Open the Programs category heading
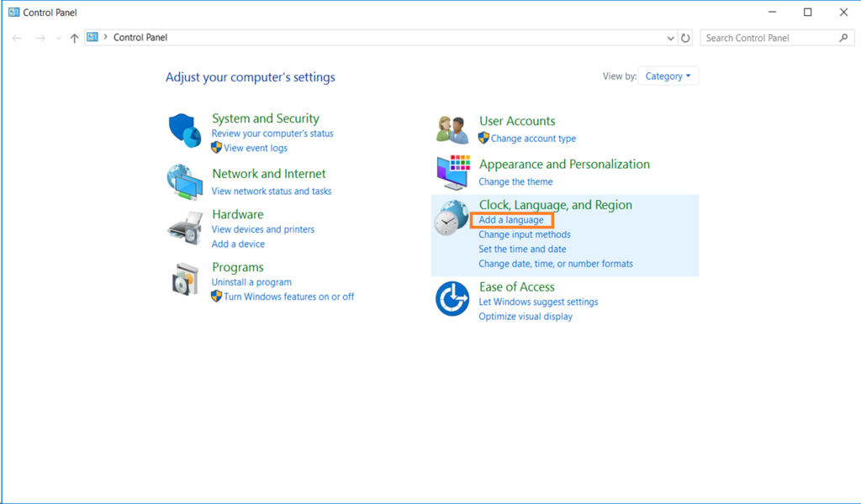The width and height of the screenshot is (861, 504). (238, 267)
